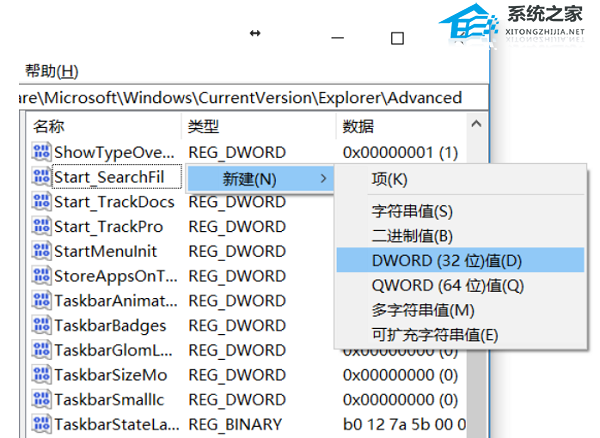Click the 0x00000000 (0) data of TaskbarSmallIc
Viewport: 600px width, 438px height.
400,400
